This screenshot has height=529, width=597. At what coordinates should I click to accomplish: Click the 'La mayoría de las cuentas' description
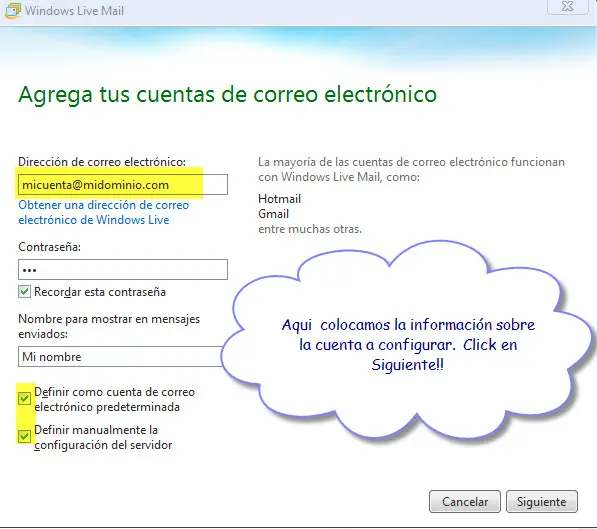411,169
